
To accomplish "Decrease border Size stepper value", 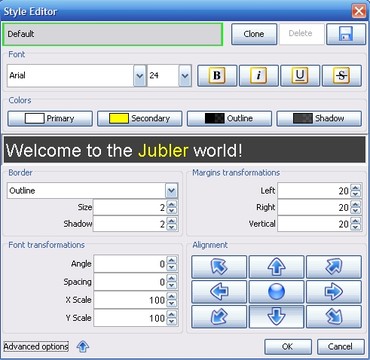I will click(x=172, y=211).
